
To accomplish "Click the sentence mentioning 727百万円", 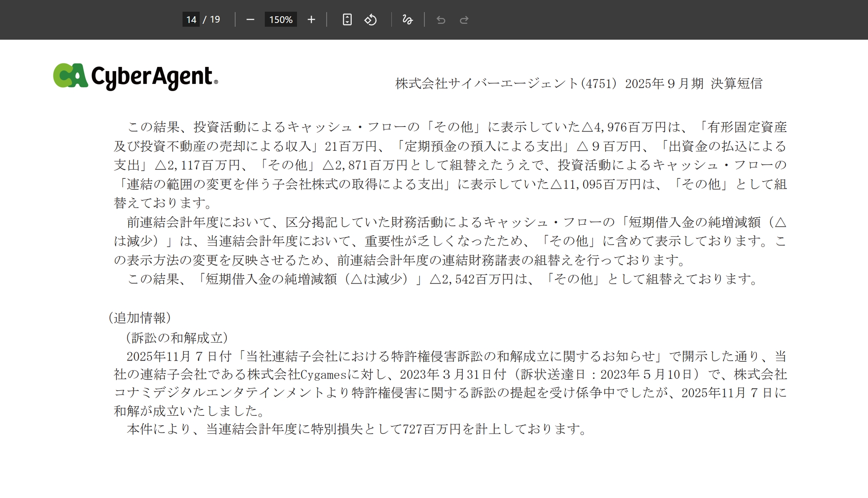I will pyautogui.click(x=357, y=429).
